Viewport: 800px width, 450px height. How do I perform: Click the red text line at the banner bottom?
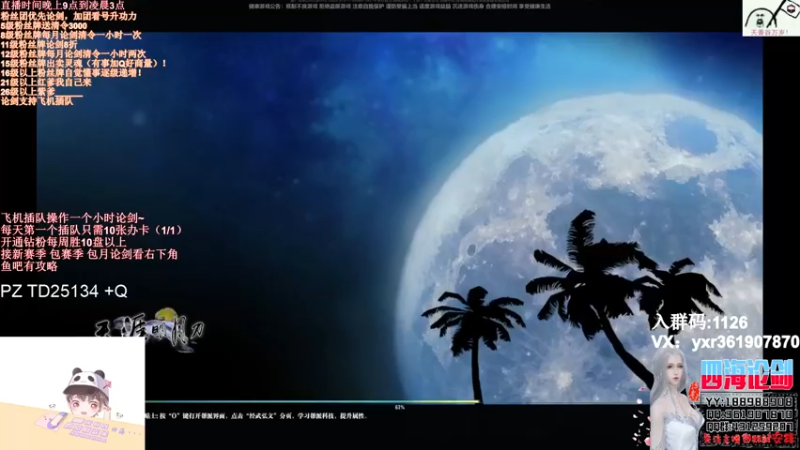748,438
